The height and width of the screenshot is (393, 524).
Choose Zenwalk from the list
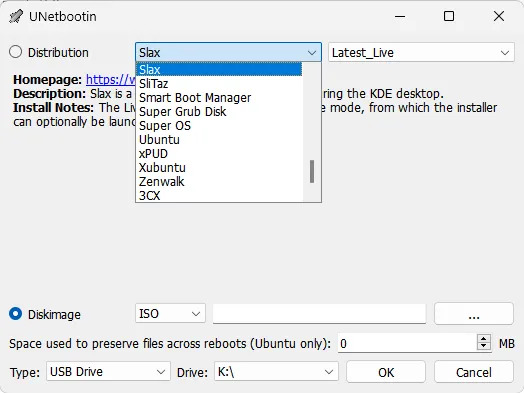(x=219, y=182)
